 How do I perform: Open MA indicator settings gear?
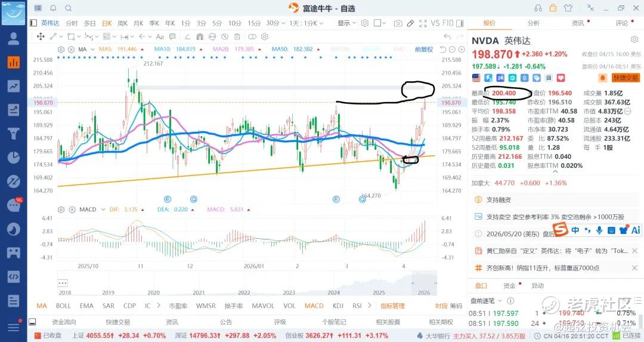pos(61,50)
